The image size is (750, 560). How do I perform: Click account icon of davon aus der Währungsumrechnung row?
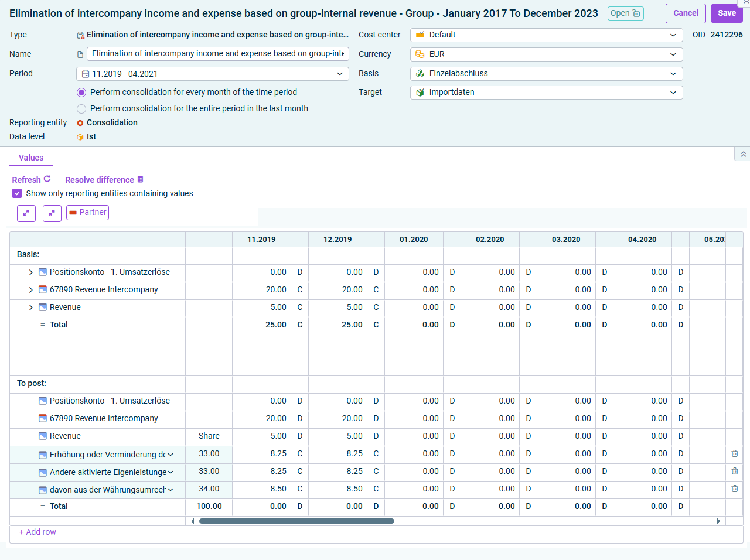pyautogui.click(x=43, y=490)
